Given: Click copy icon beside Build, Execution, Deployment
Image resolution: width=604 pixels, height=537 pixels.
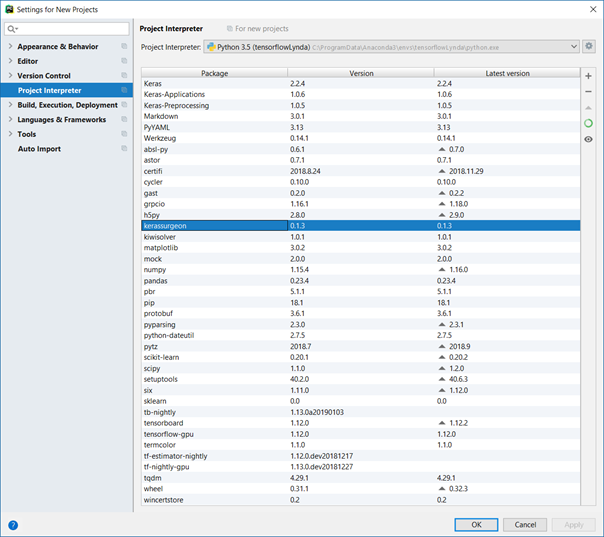Looking at the screenshot, I should click(x=124, y=105).
